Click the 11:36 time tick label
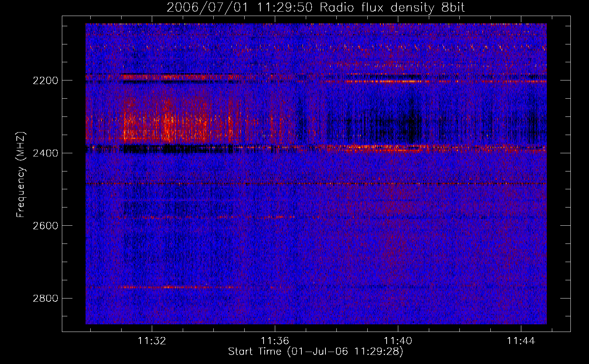The height and width of the screenshot is (364, 589). 275,341
